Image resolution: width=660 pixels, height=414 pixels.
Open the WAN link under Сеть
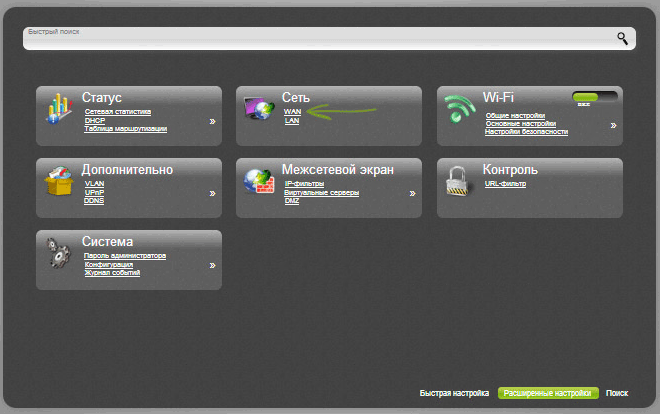(x=292, y=112)
